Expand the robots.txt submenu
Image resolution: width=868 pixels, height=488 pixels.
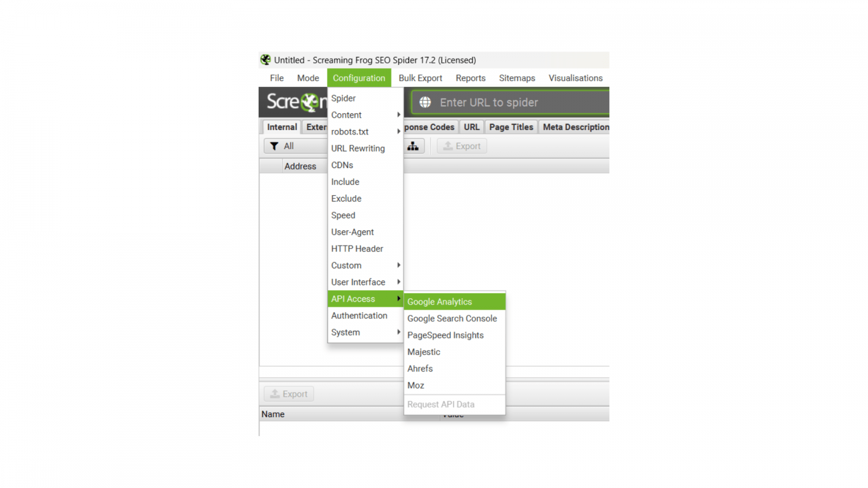point(365,132)
